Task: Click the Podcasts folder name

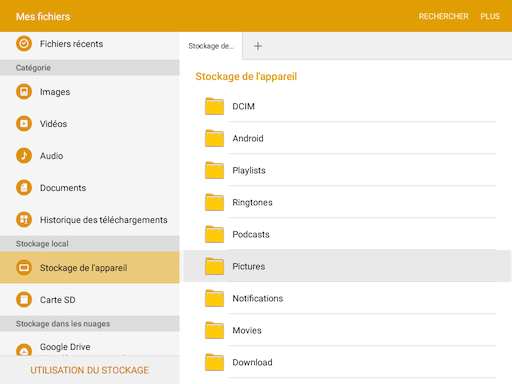Action: pyautogui.click(x=251, y=234)
